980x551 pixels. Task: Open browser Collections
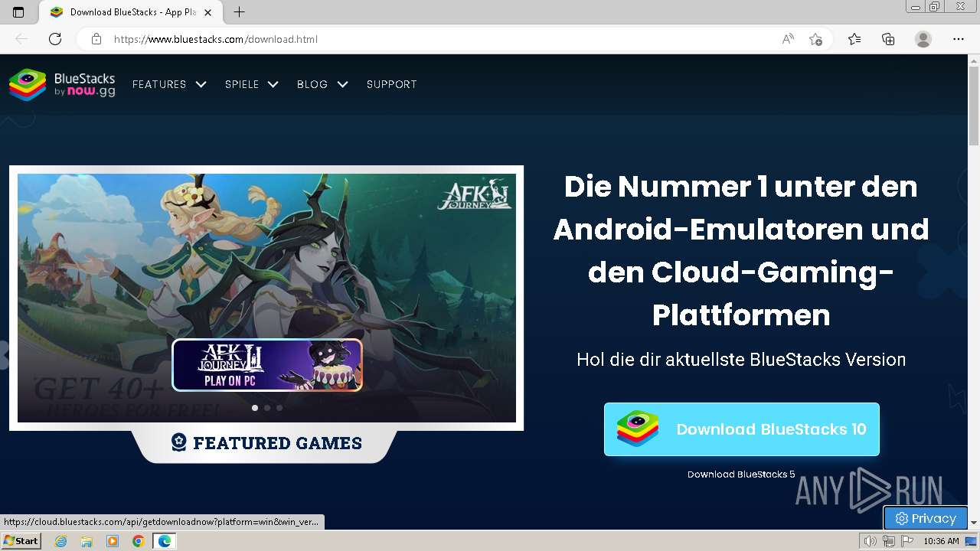coord(888,39)
